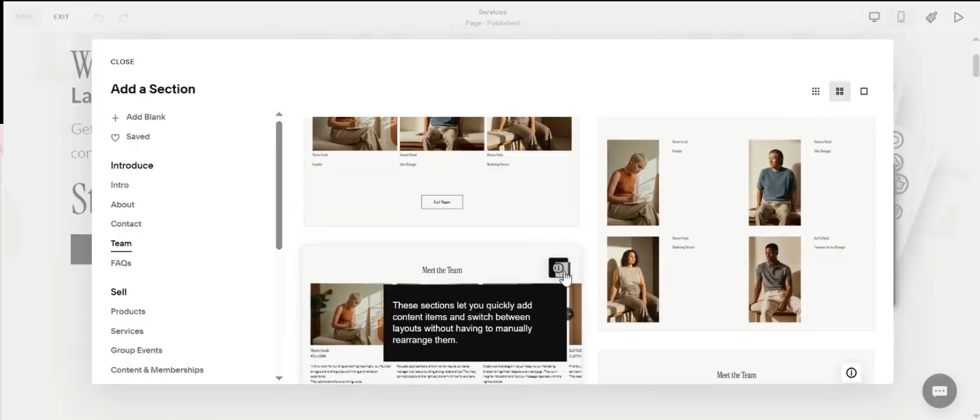The height and width of the screenshot is (420, 980).
Task: Select Team category
Action: coord(121,244)
